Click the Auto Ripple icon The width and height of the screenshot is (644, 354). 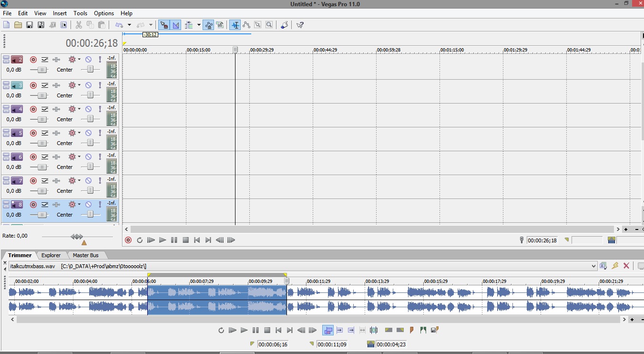coord(189,25)
